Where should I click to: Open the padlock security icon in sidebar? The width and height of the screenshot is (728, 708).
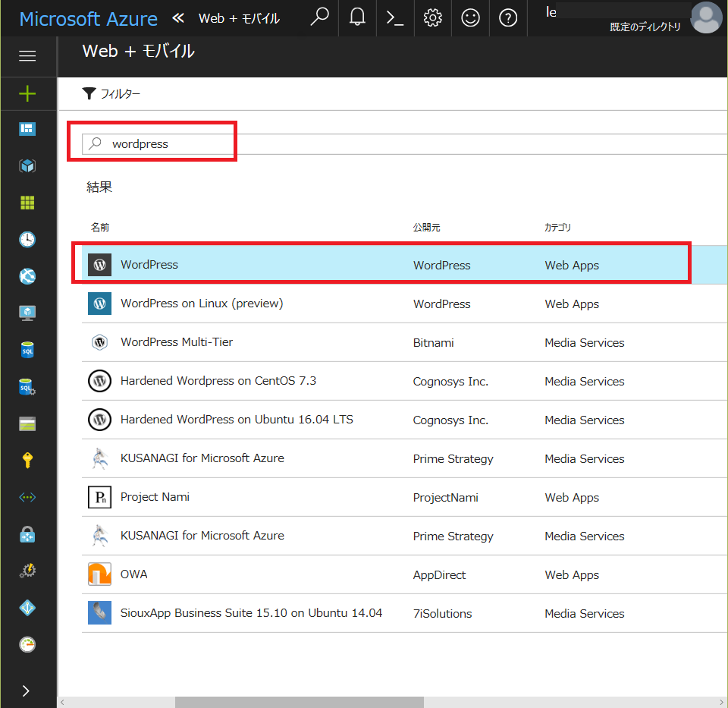pyautogui.click(x=27, y=534)
